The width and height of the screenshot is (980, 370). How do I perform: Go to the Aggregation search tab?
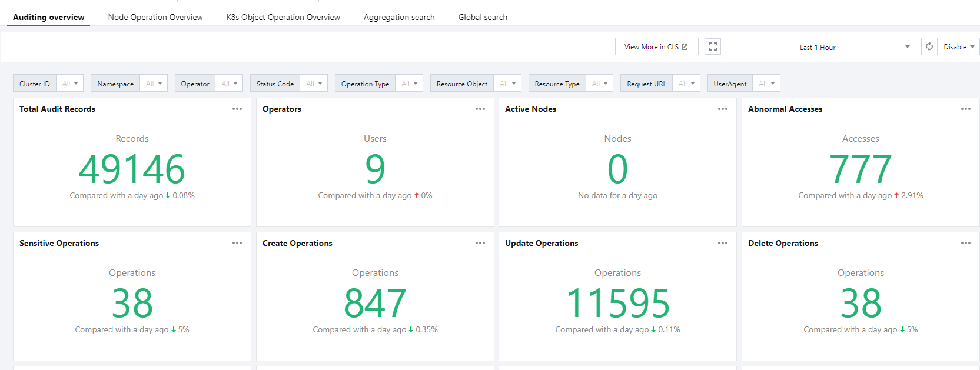click(x=399, y=17)
